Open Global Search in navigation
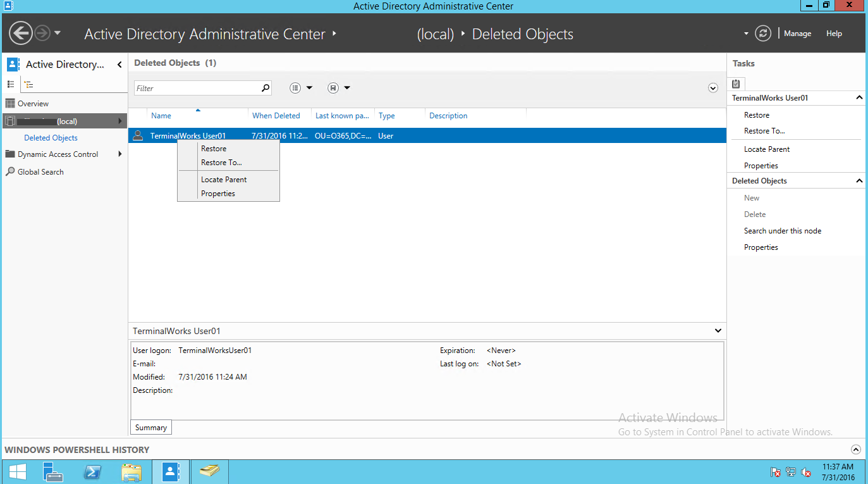868x484 pixels. [x=40, y=172]
